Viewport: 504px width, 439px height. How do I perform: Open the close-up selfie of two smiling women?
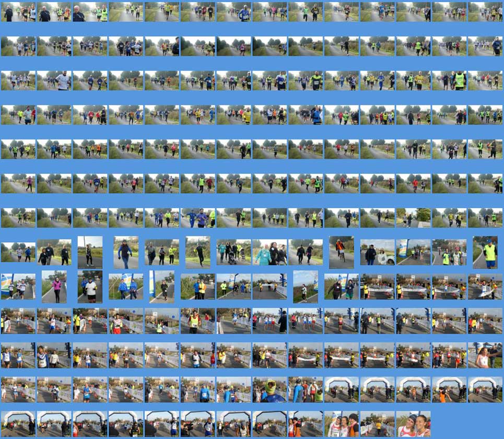pos(413,423)
